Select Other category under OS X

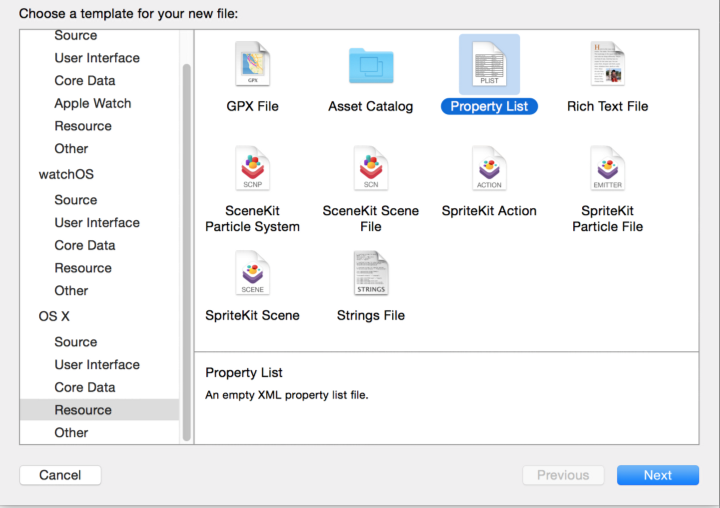tap(72, 432)
